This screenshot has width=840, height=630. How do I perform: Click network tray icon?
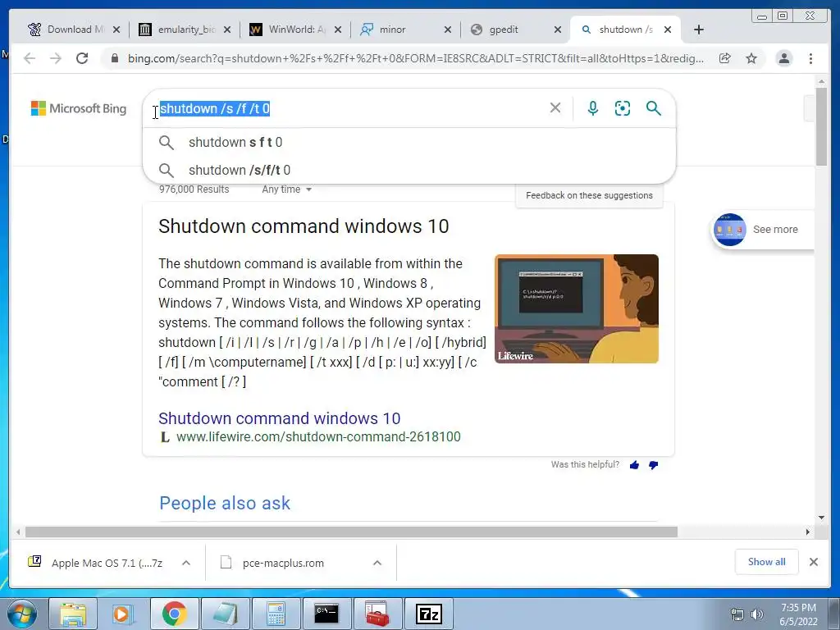(x=737, y=614)
